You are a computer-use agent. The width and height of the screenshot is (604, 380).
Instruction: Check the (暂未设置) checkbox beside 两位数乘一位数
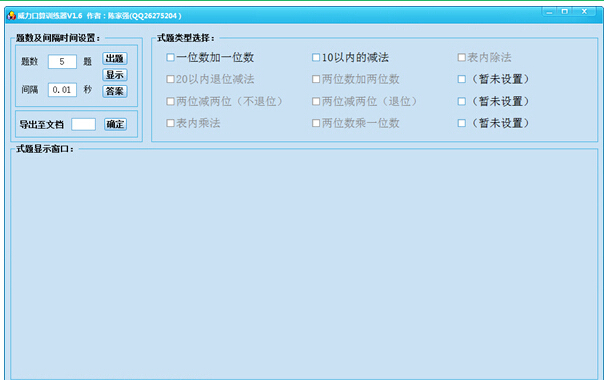(461, 123)
